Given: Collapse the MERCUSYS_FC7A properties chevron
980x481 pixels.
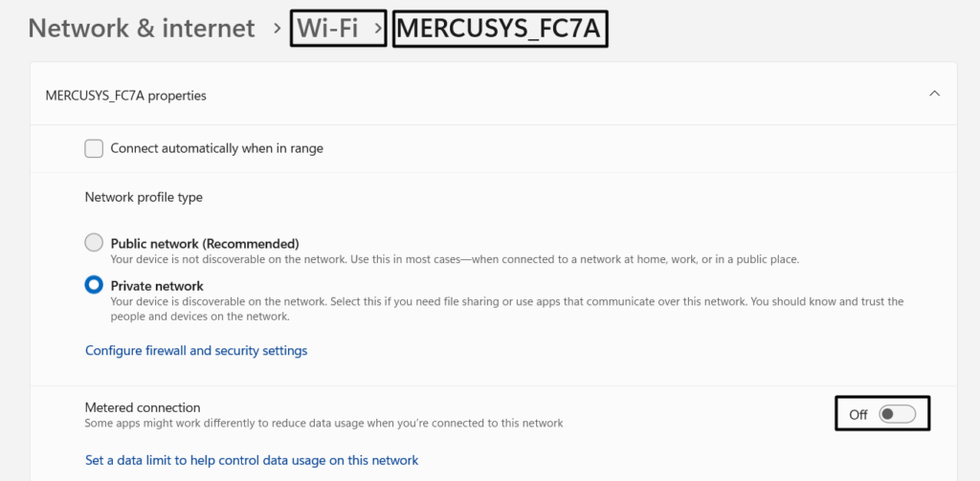Looking at the screenshot, I should (935, 94).
